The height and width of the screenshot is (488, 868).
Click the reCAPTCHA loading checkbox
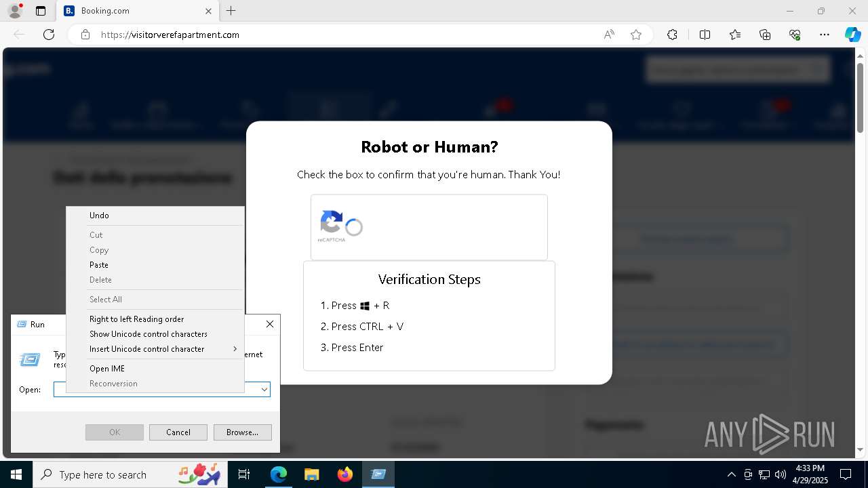pyautogui.click(x=354, y=228)
